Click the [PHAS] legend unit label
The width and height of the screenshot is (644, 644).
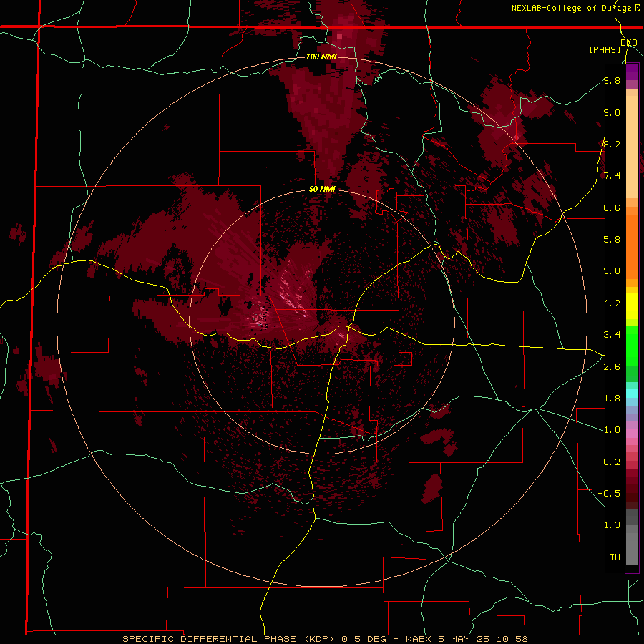pos(605,49)
